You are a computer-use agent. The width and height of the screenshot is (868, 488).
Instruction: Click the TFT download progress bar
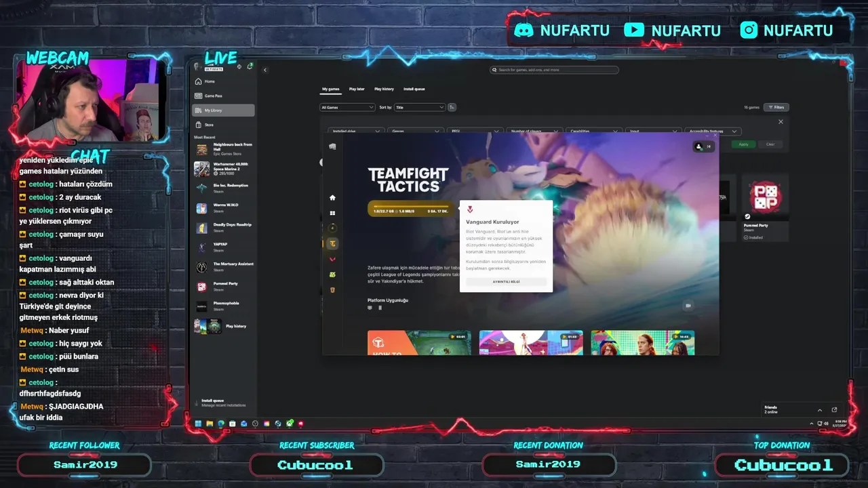click(x=411, y=209)
